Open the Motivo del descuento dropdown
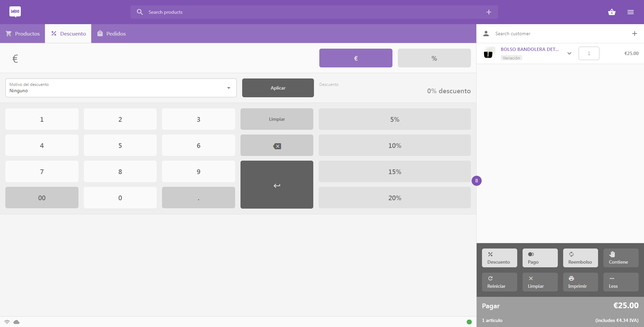Viewport: 644px width, 327px height. [x=121, y=88]
